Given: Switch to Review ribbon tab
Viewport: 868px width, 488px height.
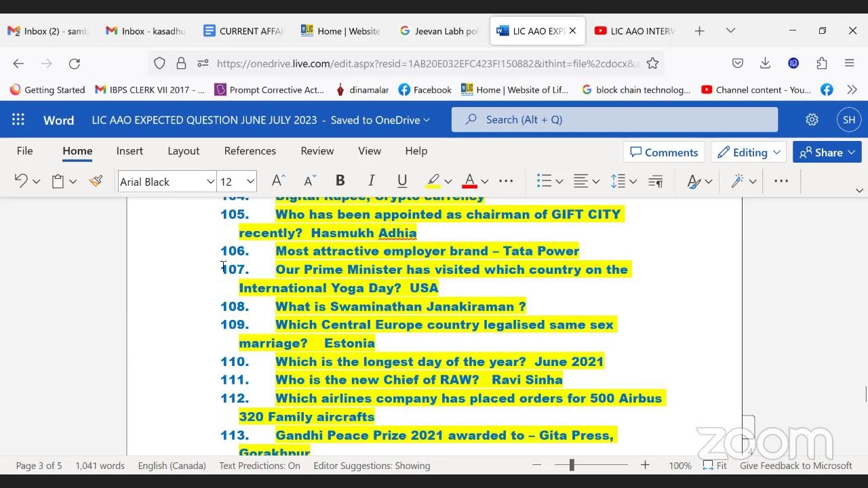Looking at the screenshot, I should coord(317,150).
